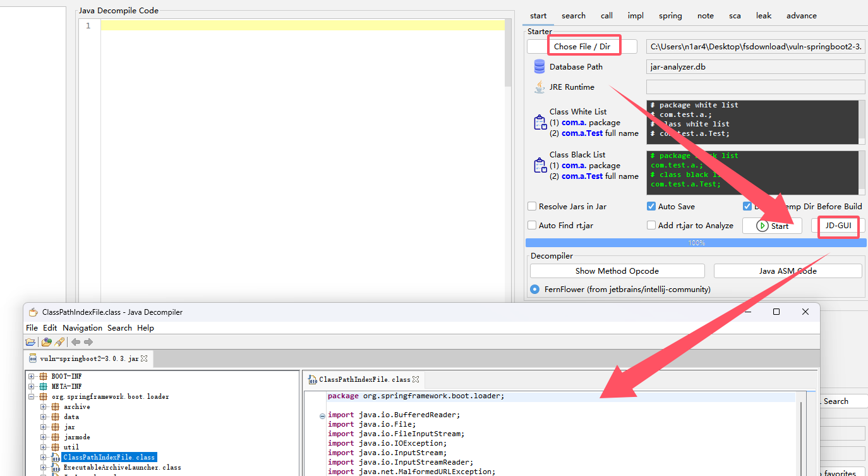868x476 pixels.
Task: Expand the BOOT-INF tree node
Action: pos(32,376)
